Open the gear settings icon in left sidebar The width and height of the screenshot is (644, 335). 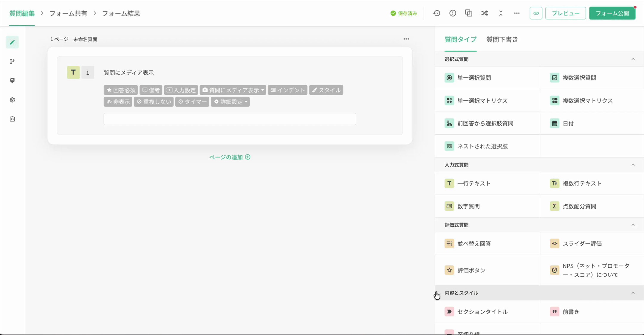[12, 100]
